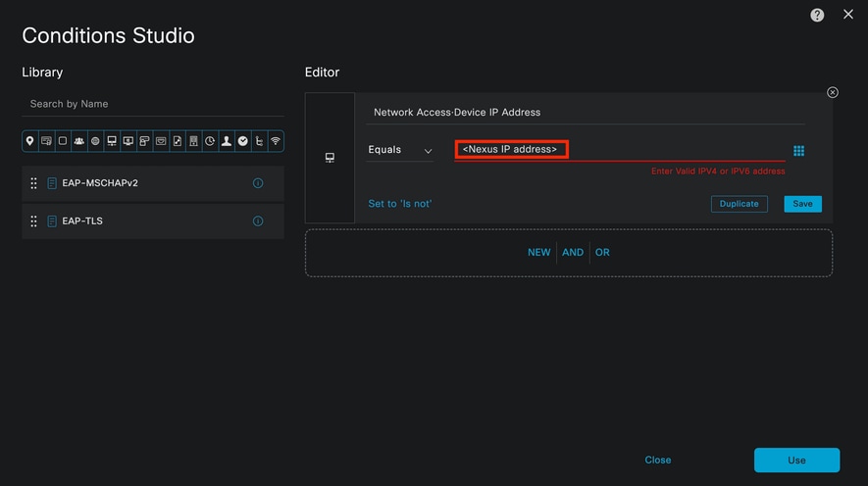
Task: Save the condition in editor
Action: tap(802, 204)
